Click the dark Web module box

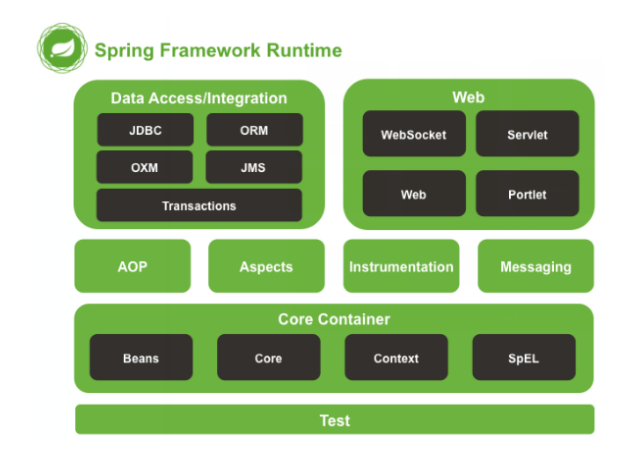pos(414,194)
